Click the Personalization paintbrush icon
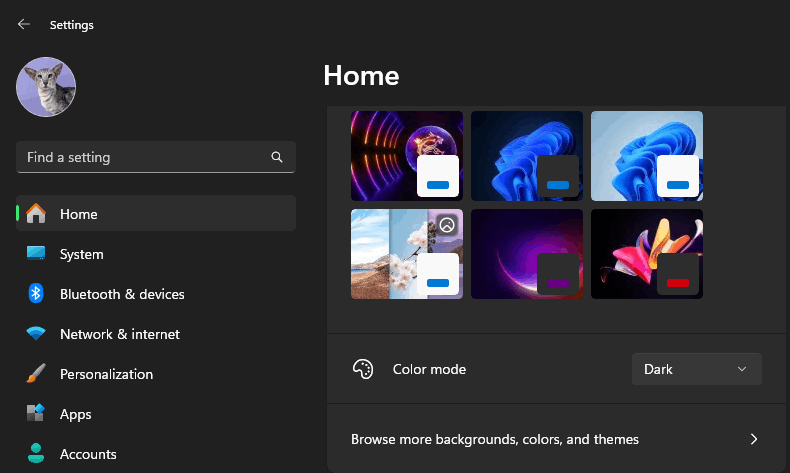Screen dimensions: 790x473 click(x=36, y=373)
